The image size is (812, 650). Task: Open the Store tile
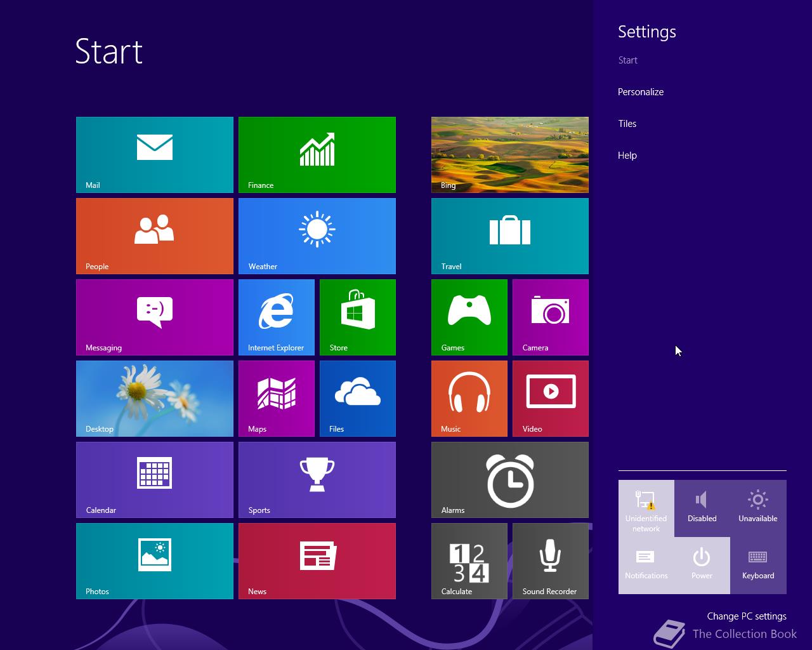[358, 317]
